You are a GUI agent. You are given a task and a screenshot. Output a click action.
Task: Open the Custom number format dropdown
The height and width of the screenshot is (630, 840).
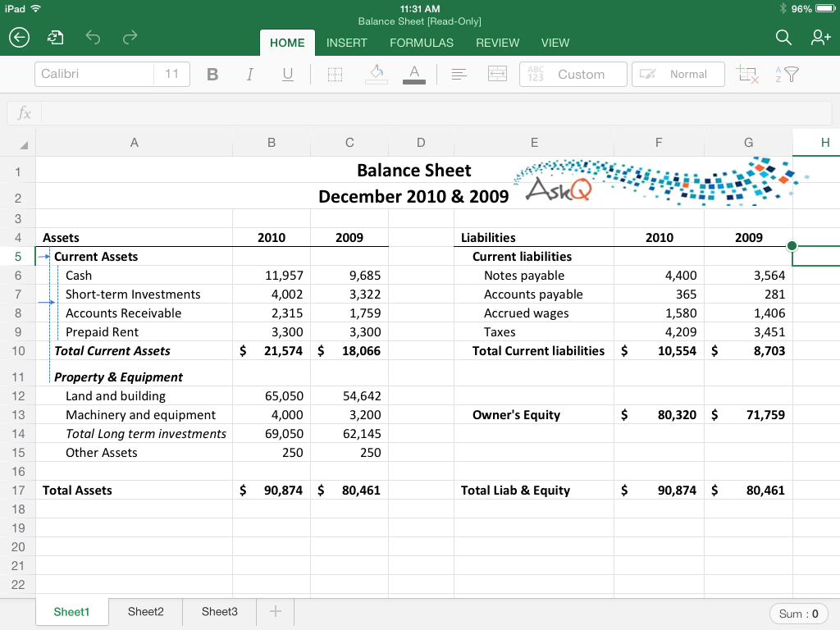573,74
